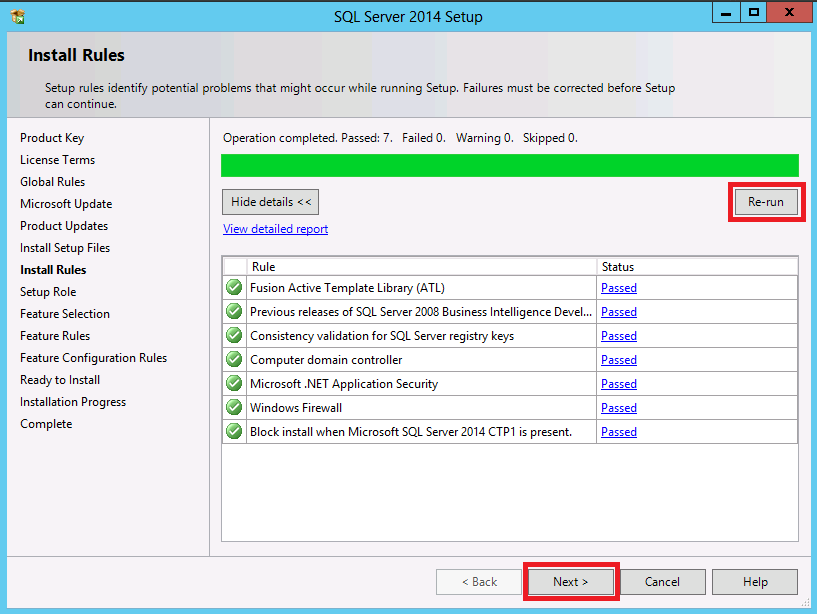This screenshot has height=614, width=817.
Task: Select Feature Configuration Rules step
Action: [x=94, y=358]
